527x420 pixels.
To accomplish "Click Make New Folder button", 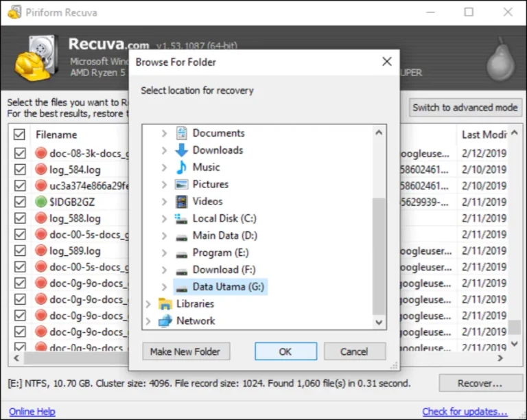I will click(186, 351).
